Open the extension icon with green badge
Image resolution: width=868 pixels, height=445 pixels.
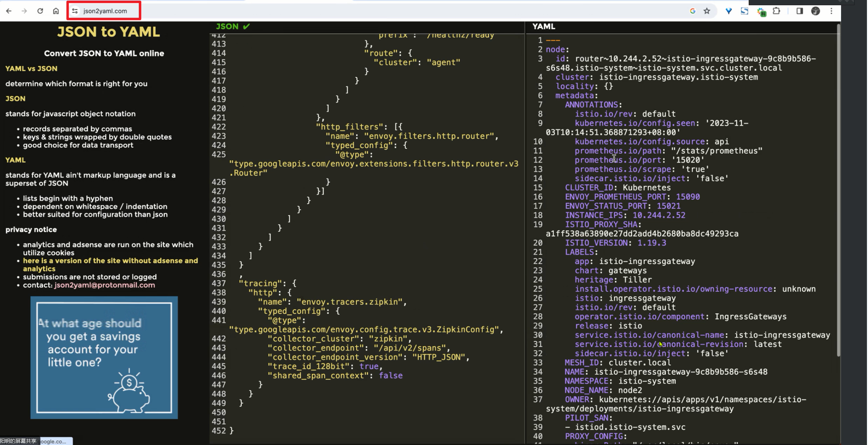761,12
